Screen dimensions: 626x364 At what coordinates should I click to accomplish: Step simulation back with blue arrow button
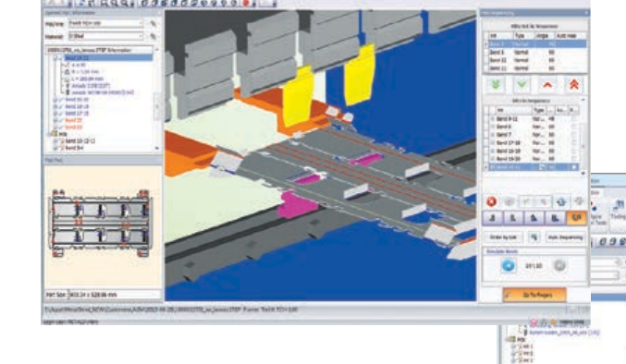[x=509, y=265]
